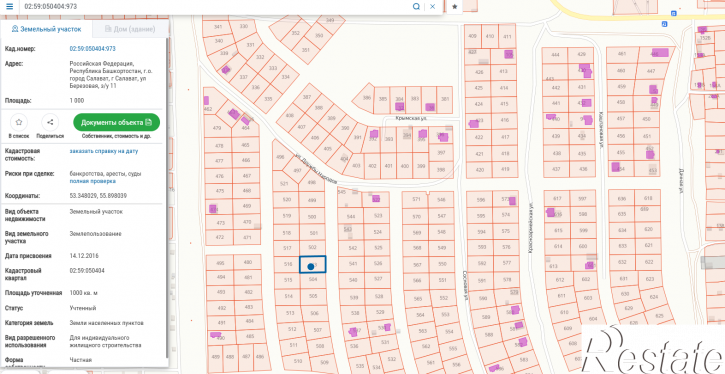Click the search magnifier icon
The width and height of the screenshot is (725, 374).
tap(416, 6)
